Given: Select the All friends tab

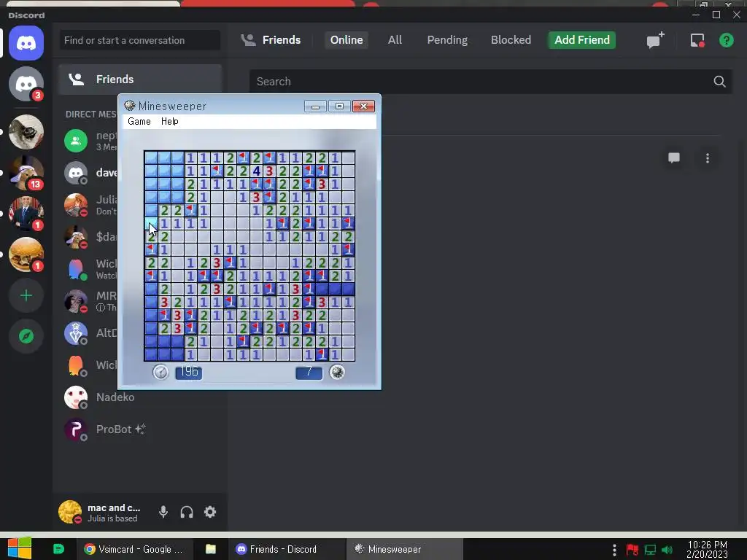Looking at the screenshot, I should (395, 40).
